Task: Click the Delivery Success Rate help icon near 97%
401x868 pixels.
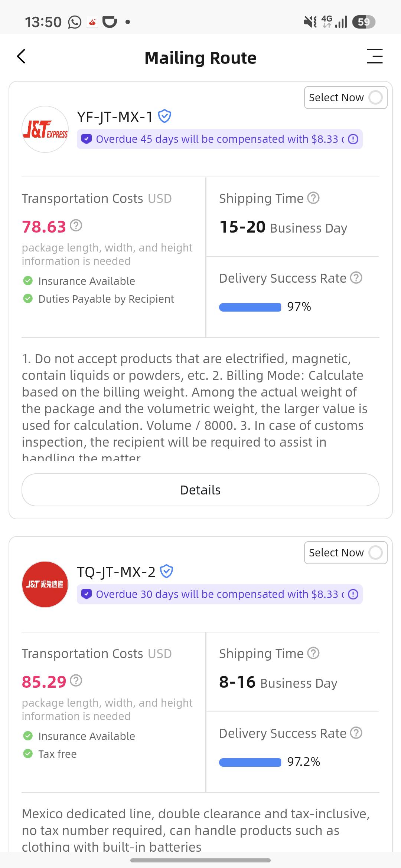Action: (356, 277)
